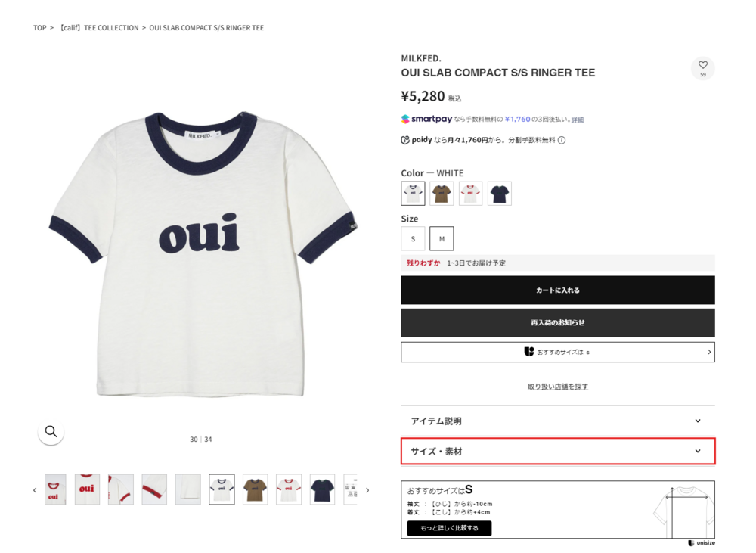
Task: Click the unisize logo
Action: (701, 543)
